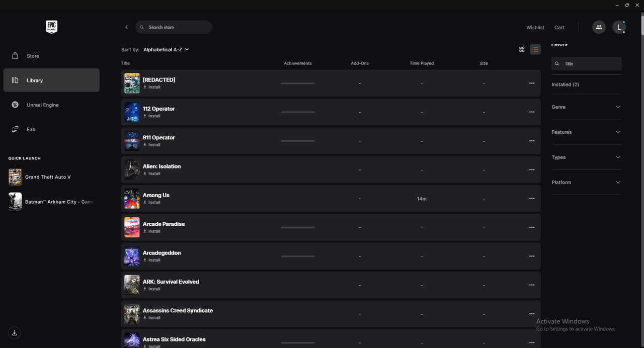Viewport: 644px width, 348px height.
Task: Open the L profile avatar menu
Action: [619, 27]
